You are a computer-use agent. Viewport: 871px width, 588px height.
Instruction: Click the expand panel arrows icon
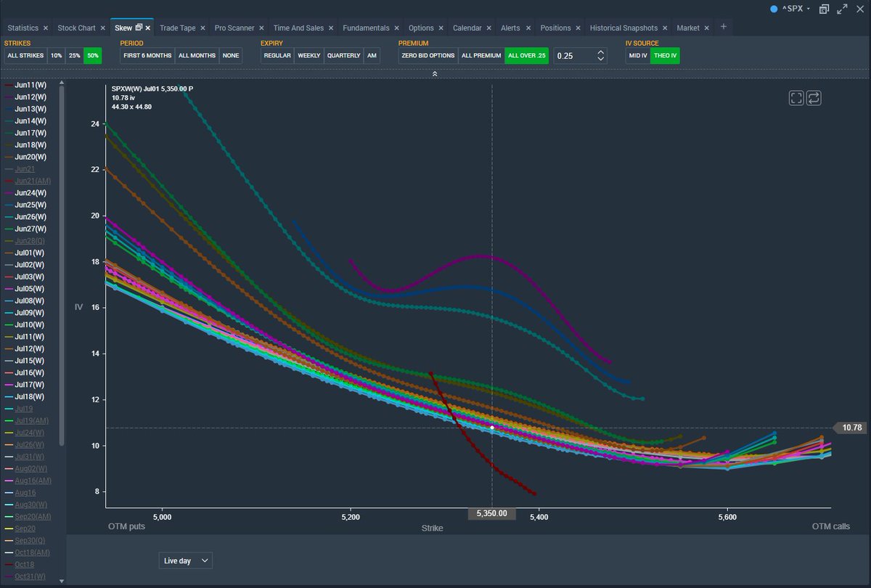pyautogui.click(x=842, y=9)
